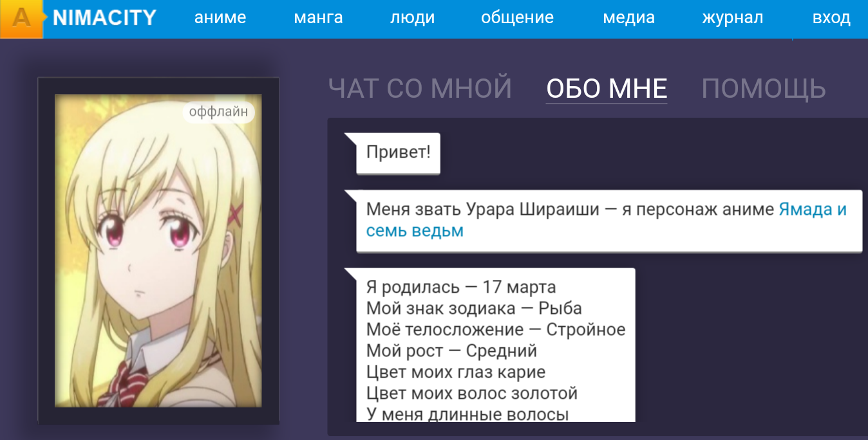Open the общение menu
Image resolution: width=868 pixels, height=440 pixels.
coord(517,18)
